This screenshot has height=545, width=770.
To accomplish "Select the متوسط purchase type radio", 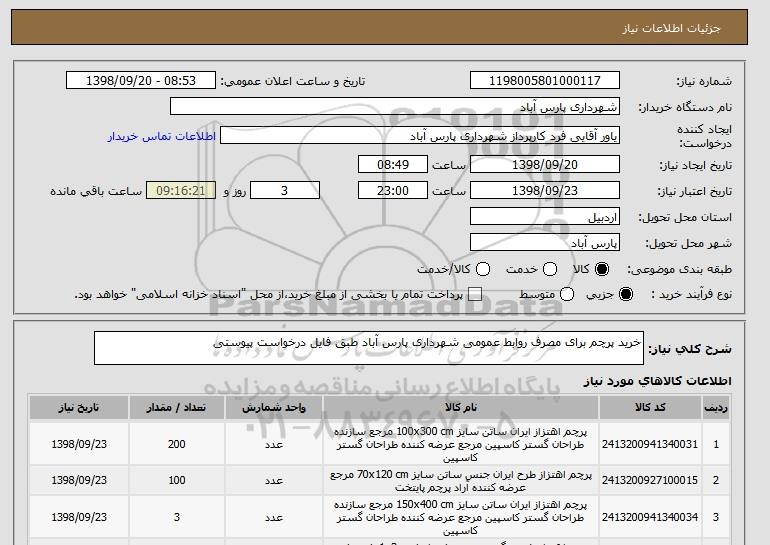I will (567, 294).
